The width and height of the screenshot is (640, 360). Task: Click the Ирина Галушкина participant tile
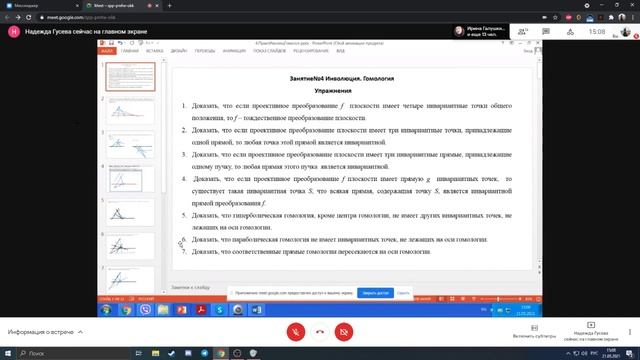pos(480,31)
